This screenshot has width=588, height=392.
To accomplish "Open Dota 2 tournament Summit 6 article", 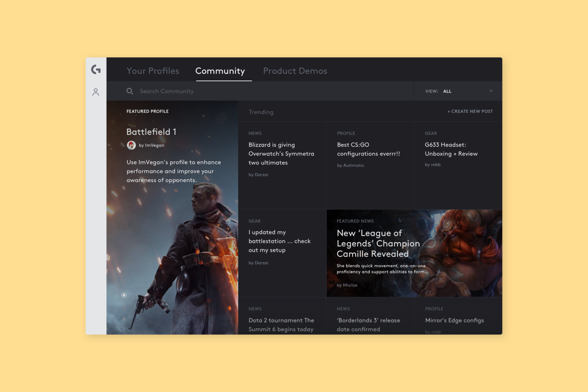I will 281,325.
